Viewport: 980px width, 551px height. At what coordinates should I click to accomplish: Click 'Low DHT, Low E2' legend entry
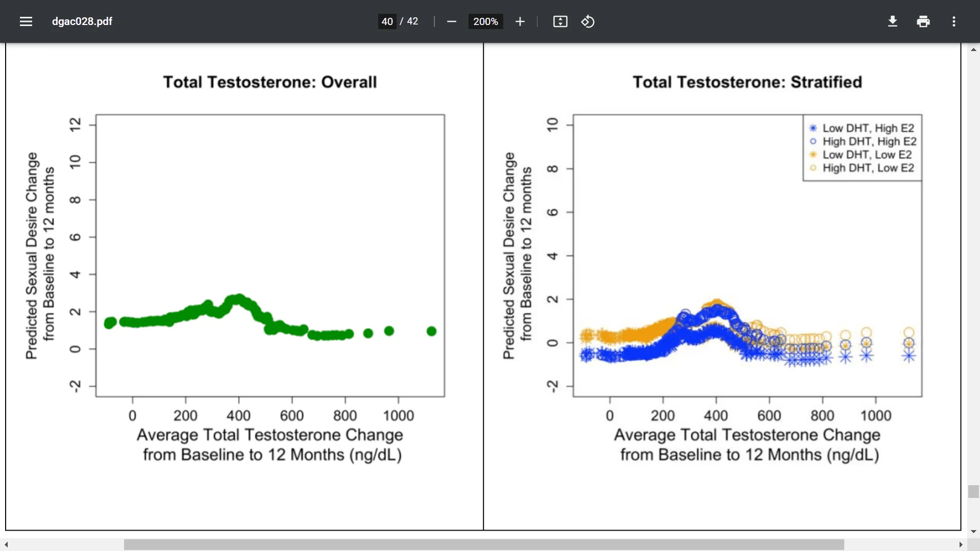(x=861, y=155)
